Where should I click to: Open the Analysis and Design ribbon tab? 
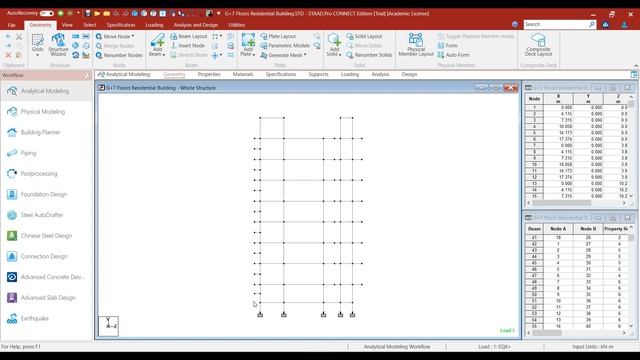click(x=196, y=25)
